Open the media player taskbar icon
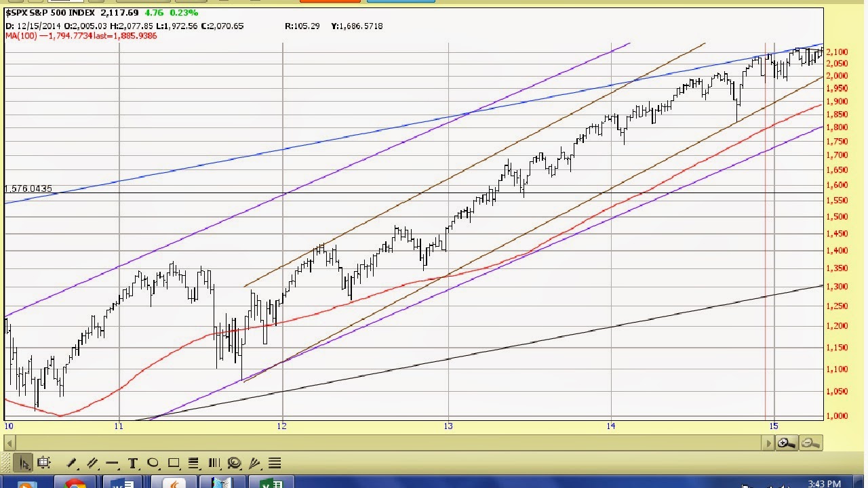 coord(26,484)
